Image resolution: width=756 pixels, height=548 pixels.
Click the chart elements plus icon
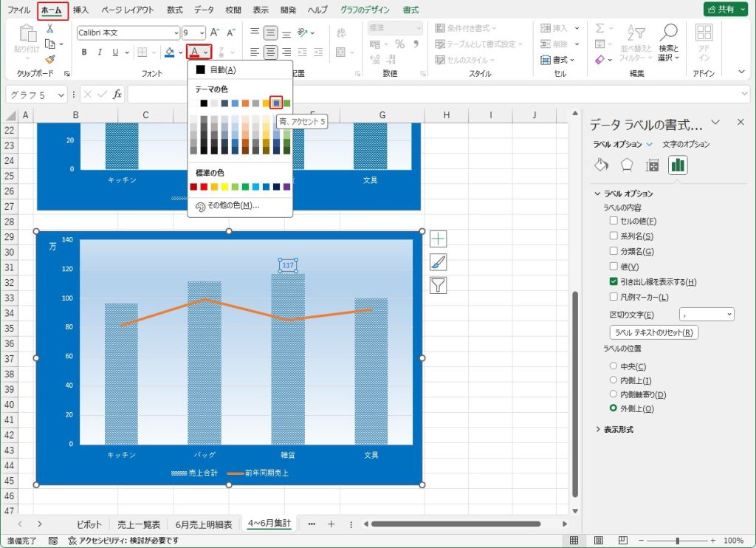pos(439,239)
